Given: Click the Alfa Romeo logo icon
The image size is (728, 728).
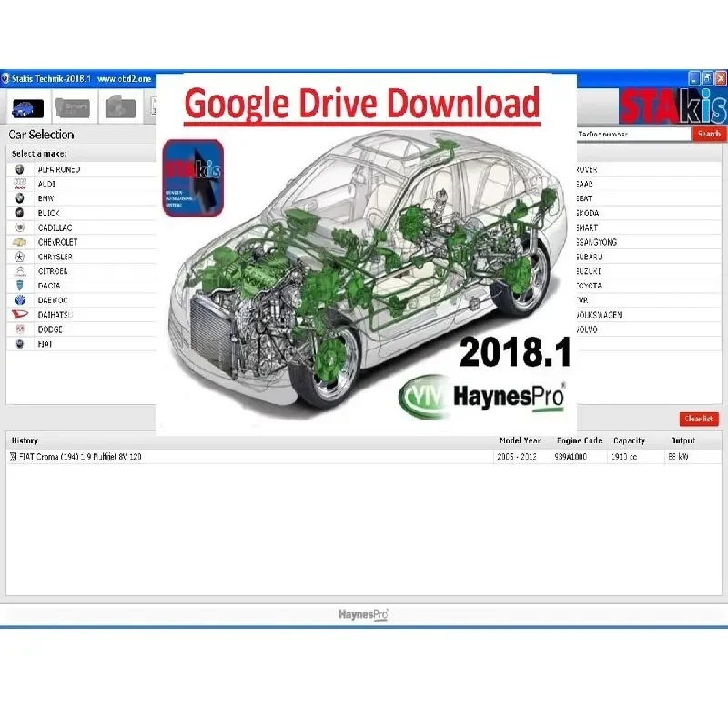Looking at the screenshot, I should (x=19, y=169).
